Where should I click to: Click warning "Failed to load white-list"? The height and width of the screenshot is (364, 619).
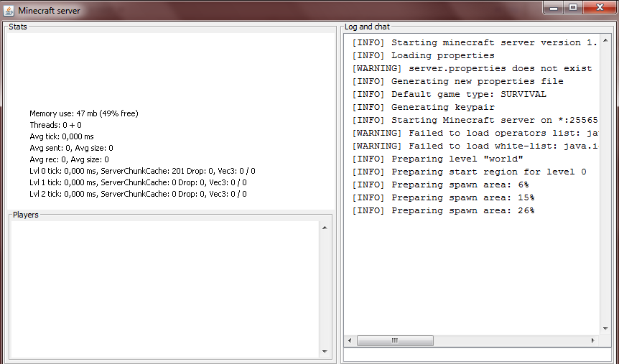475,146
